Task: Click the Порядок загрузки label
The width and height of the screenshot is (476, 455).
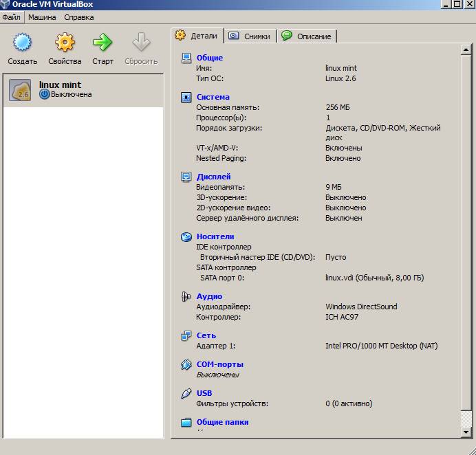Action: coord(229,128)
